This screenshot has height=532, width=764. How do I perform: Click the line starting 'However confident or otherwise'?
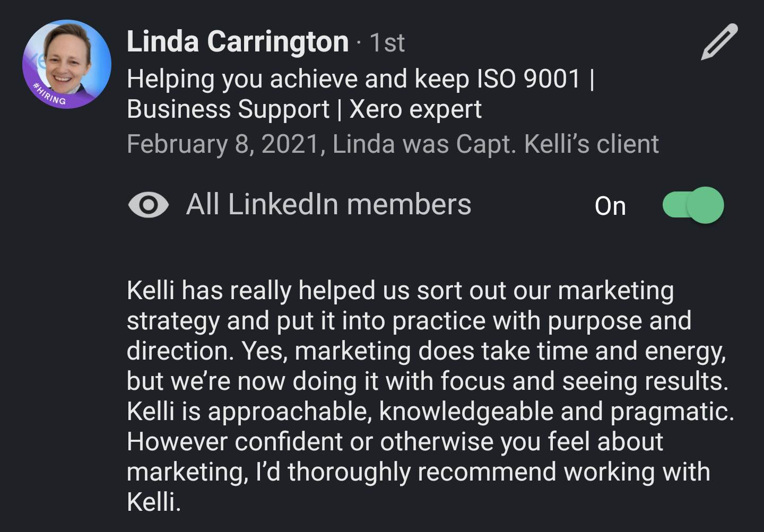[395, 442]
